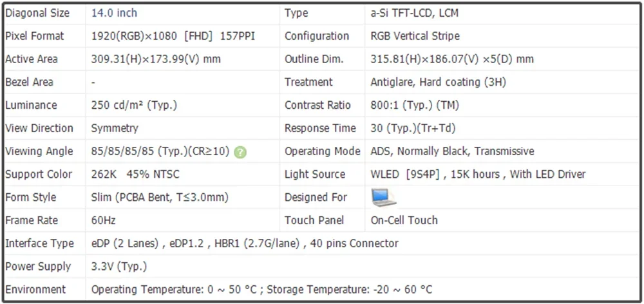Viewport: 644px width, 304px height.
Task: Click the laptop icon in Designed For row
Action: coord(384,198)
